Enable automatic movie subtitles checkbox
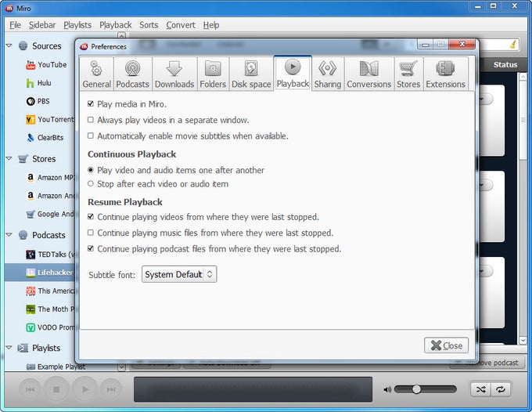Screen dimensions: 532x412 pyautogui.click(x=91, y=136)
